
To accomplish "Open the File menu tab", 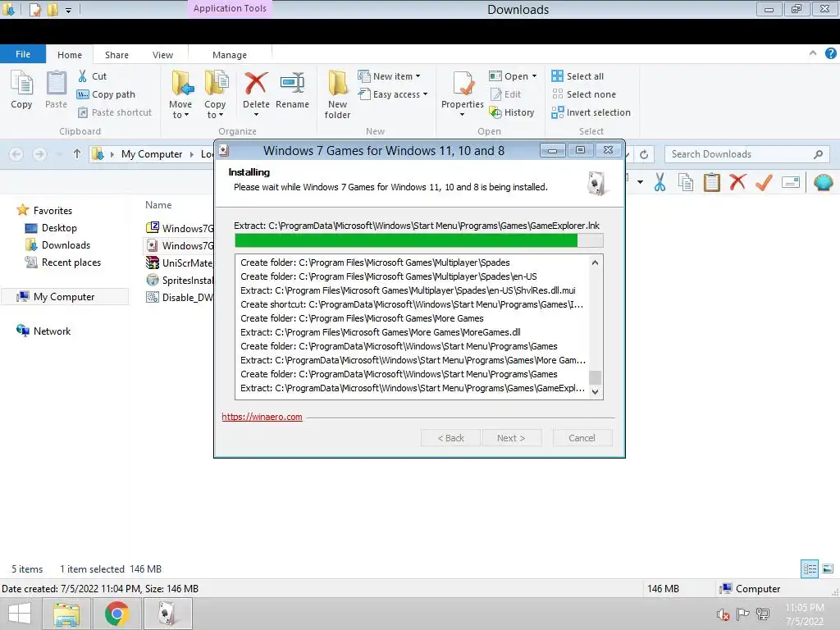I will (x=23, y=54).
